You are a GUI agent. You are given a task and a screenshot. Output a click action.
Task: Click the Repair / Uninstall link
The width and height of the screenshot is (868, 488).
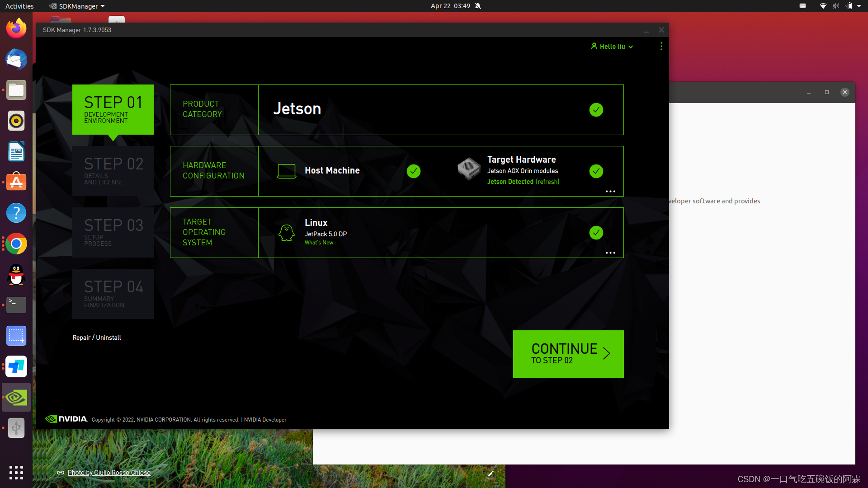97,338
